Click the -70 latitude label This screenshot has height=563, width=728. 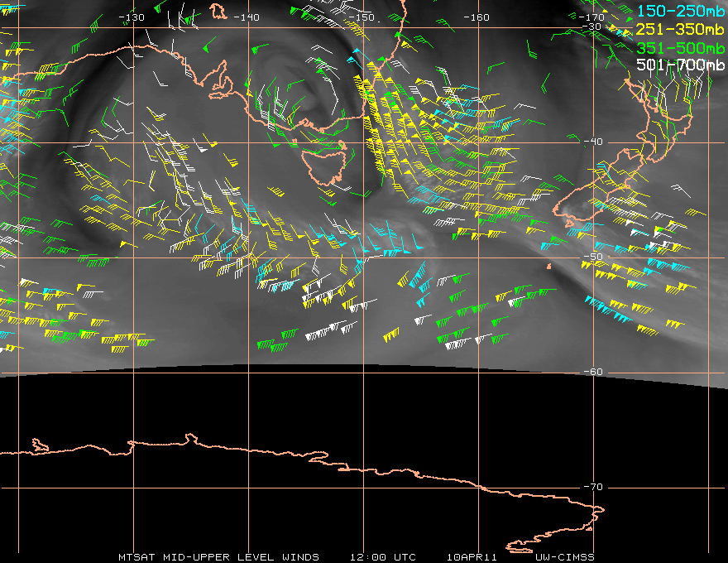[x=593, y=488]
